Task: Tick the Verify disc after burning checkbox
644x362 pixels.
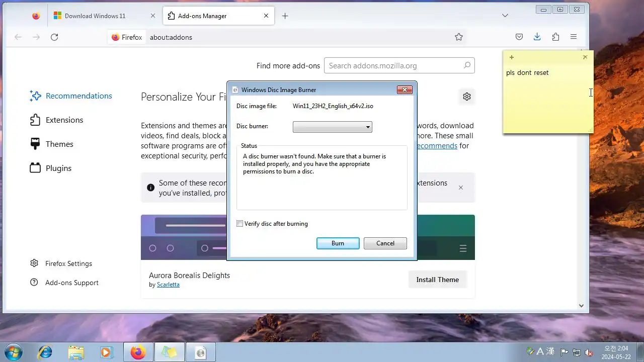Action: pyautogui.click(x=240, y=224)
